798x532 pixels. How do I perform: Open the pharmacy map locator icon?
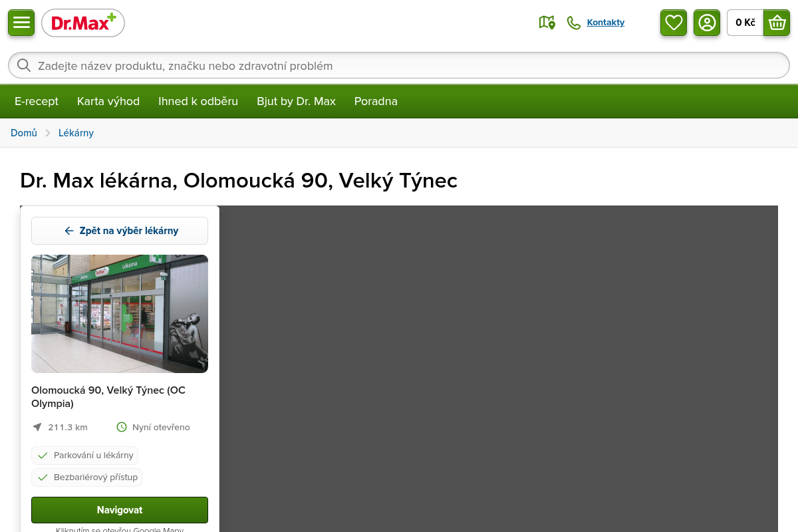[x=547, y=23]
